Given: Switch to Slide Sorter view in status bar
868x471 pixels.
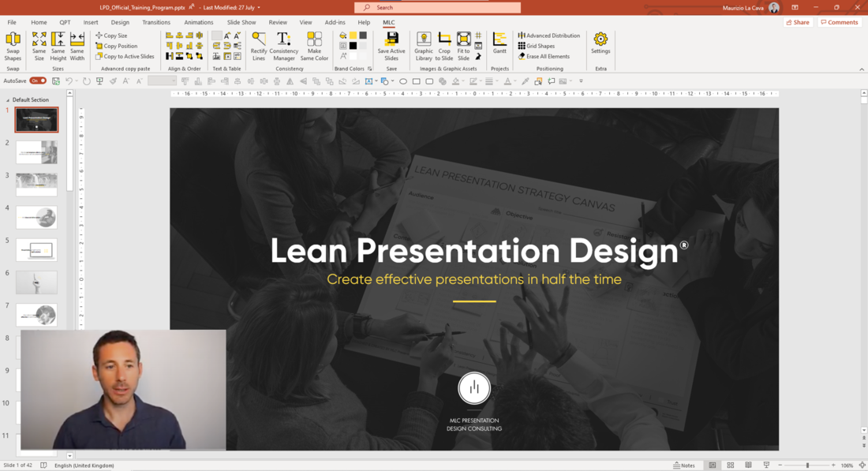Looking at the screenshot, I should coord(731,465).
